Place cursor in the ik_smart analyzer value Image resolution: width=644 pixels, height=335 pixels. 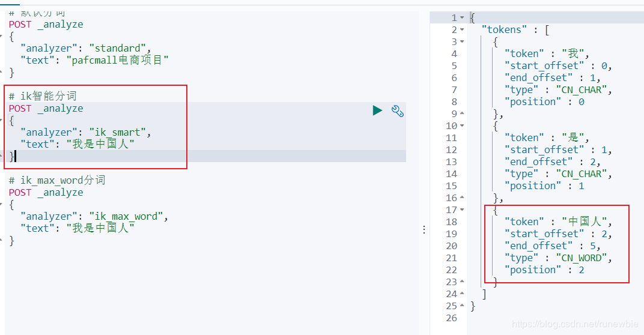117,132
